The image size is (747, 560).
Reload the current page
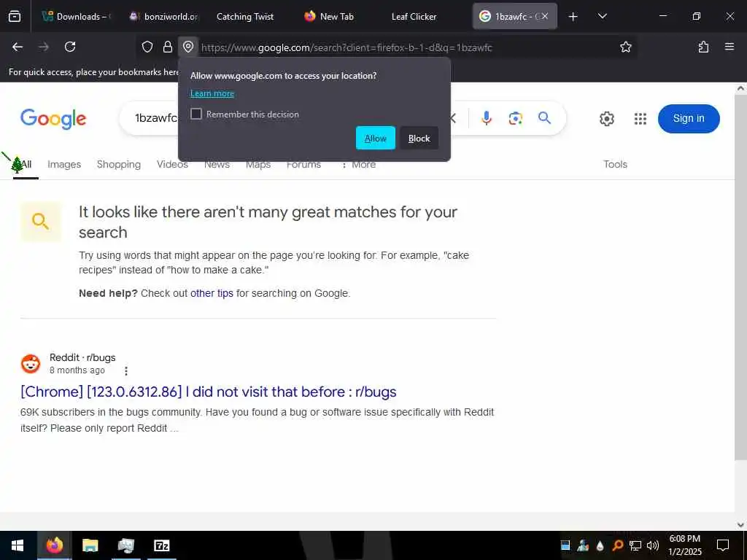70,47
